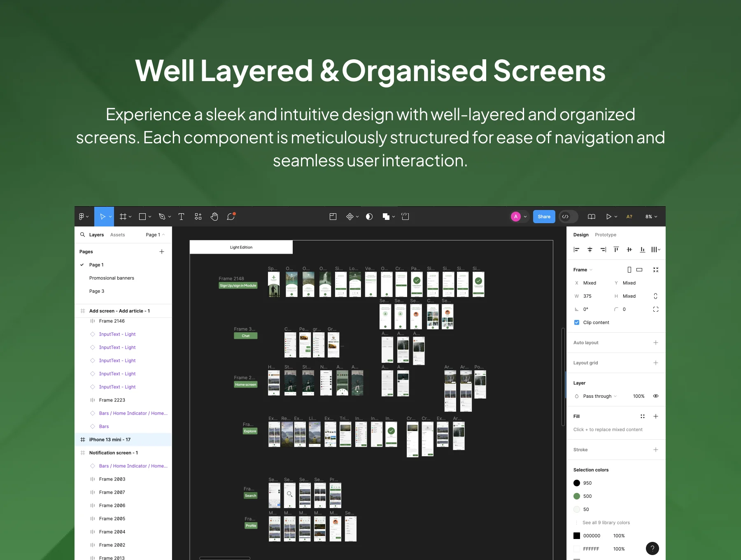Search layers with magnifier icon
This screenshot has width=741, height=560.
pyautogui.click(x=82, y=235)
